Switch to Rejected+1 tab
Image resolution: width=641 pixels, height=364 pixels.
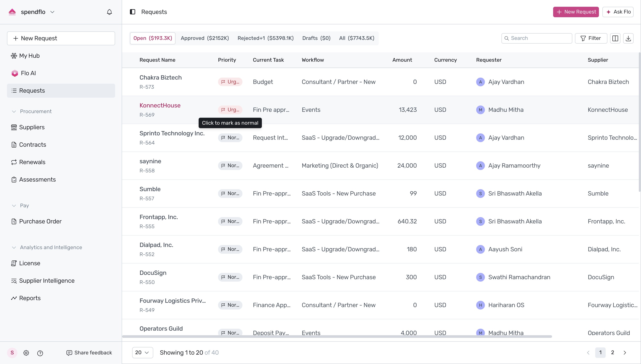click(266, 38)
